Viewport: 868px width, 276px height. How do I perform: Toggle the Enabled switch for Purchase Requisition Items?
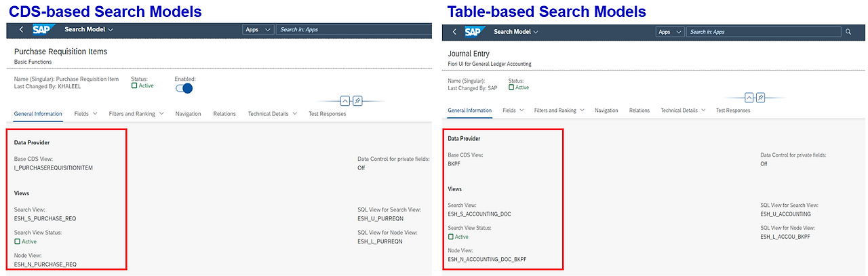(184, 88)
